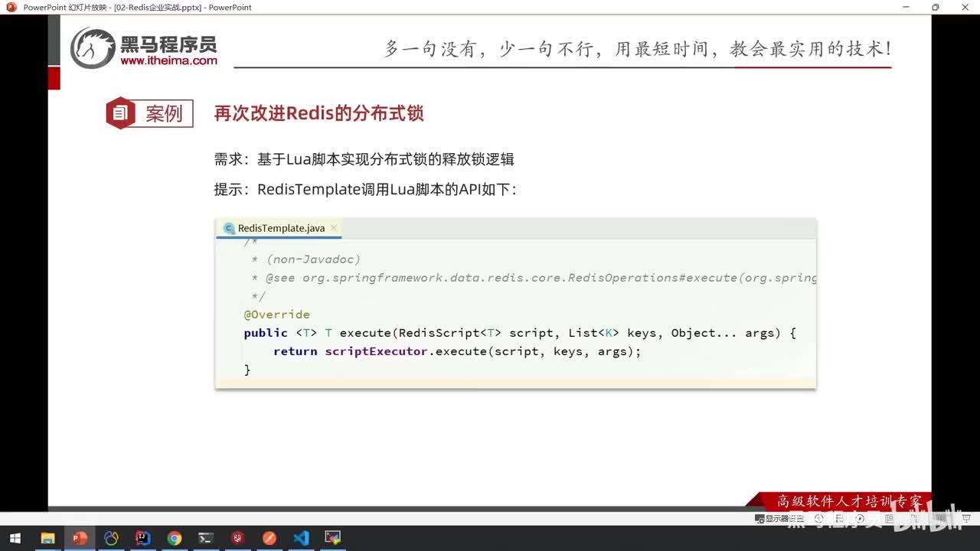Viewport: 980px width, 551px height.
Task: Click the 案例 badge icon
Action: 119,113
